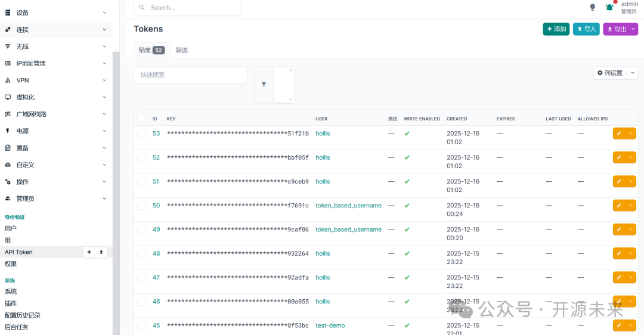This screenshot has width=644, height=335.
Task: Click the edit pencil for token 51
Action: 619,181
